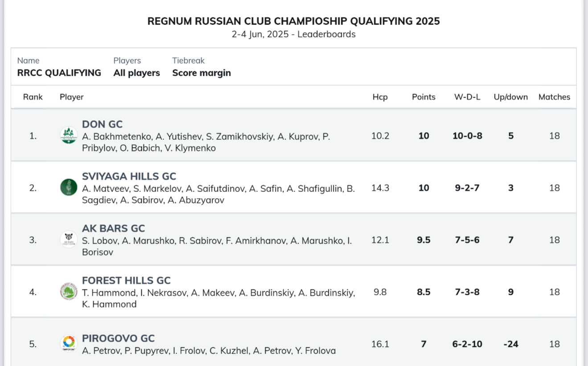Click the Player column header
This screenshot has height=366, width=588.
[72, 97]
